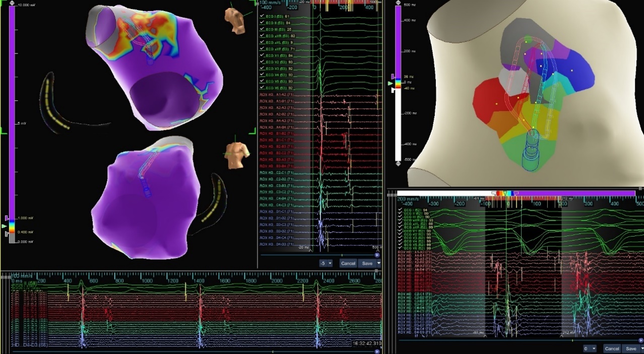Click the play button under the 100 mm/s signal panel

[377, 255]
